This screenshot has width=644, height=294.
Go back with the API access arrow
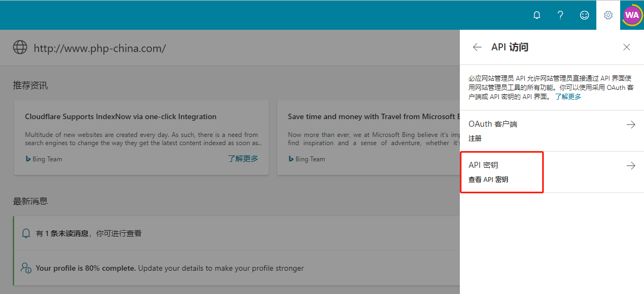[x=477, y=47]
